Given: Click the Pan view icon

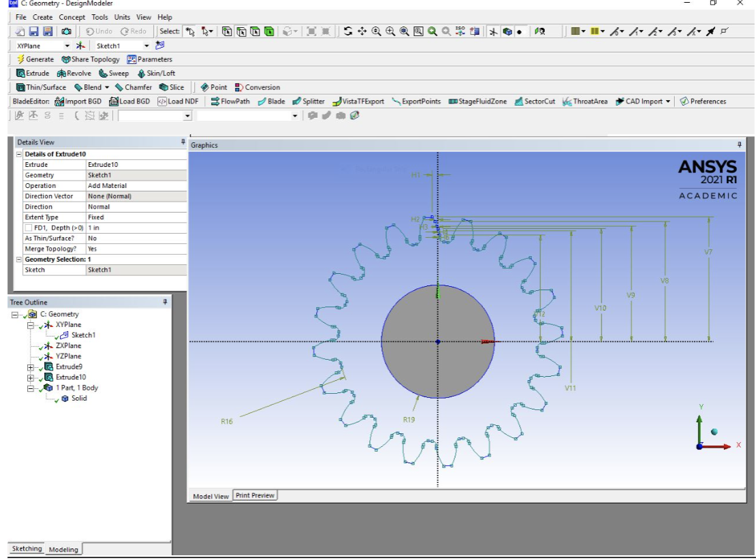Looking at the screenshot, I should [362, 31].
